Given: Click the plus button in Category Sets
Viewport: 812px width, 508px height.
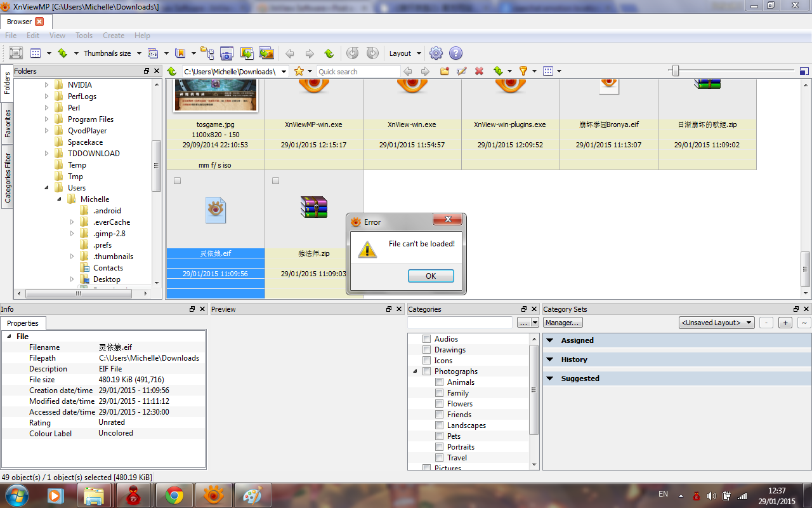Looking at the screenshot, I should (x=785, y=323).
